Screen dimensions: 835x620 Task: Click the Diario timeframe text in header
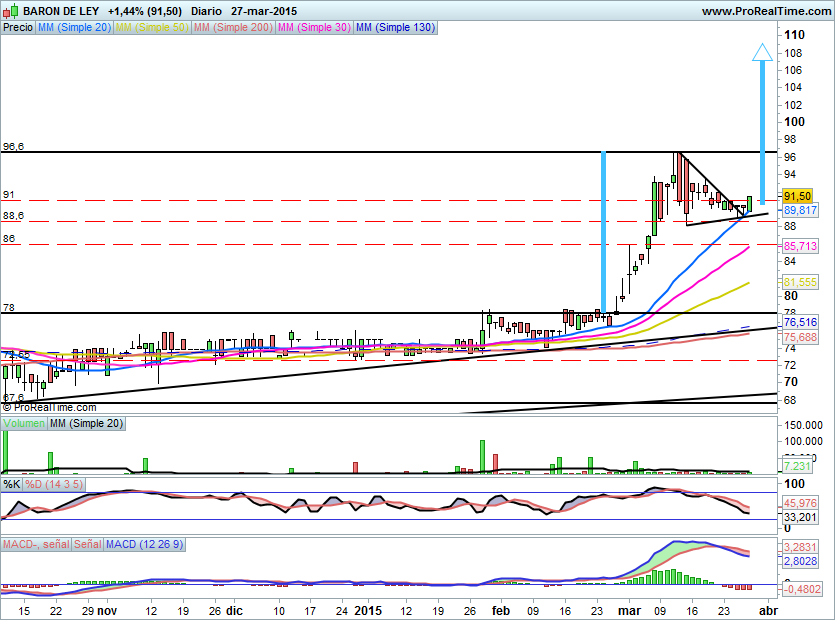pyautogui.click(x=207, y=11)
